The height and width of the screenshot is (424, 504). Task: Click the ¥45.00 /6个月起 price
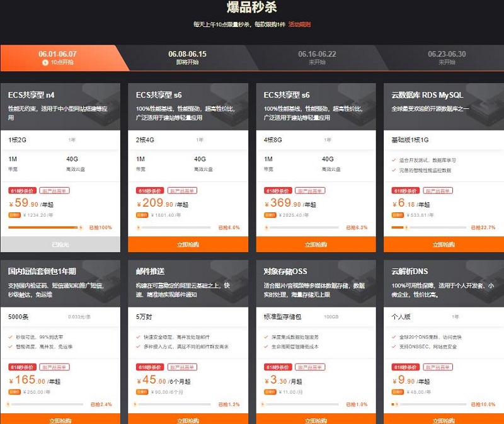coord(163,380)
